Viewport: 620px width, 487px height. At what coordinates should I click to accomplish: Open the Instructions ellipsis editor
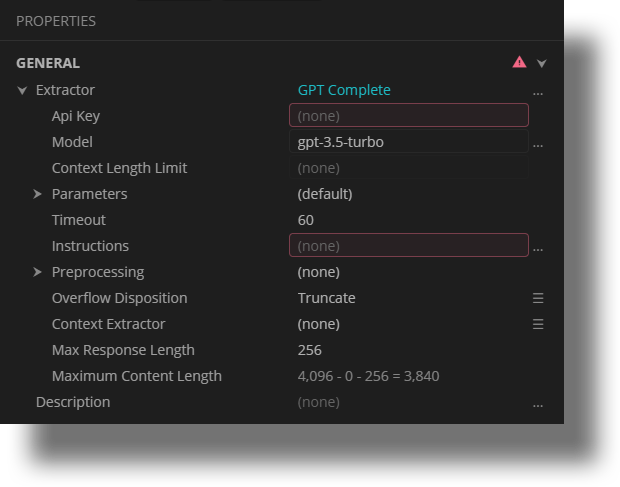(x=538, y=247)
